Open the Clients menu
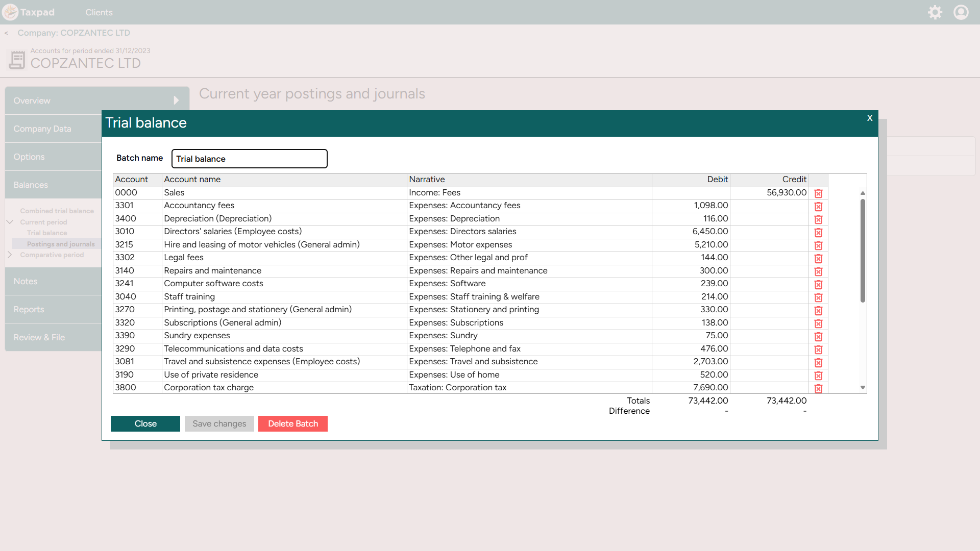980x551 pixels. 99,12
